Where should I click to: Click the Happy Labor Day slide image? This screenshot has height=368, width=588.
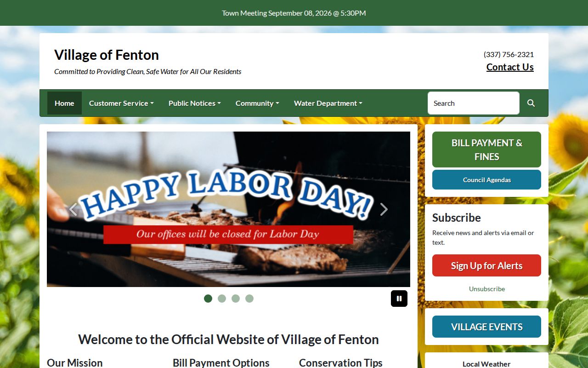(x=228, y=209)
